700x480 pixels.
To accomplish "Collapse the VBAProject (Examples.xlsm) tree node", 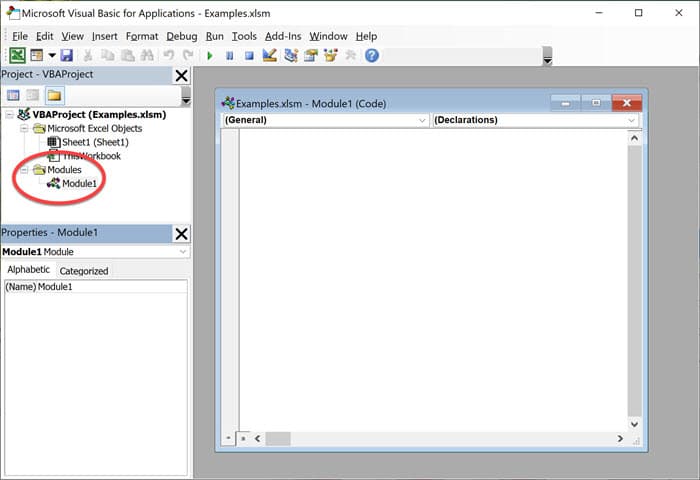I will (9, 115).
